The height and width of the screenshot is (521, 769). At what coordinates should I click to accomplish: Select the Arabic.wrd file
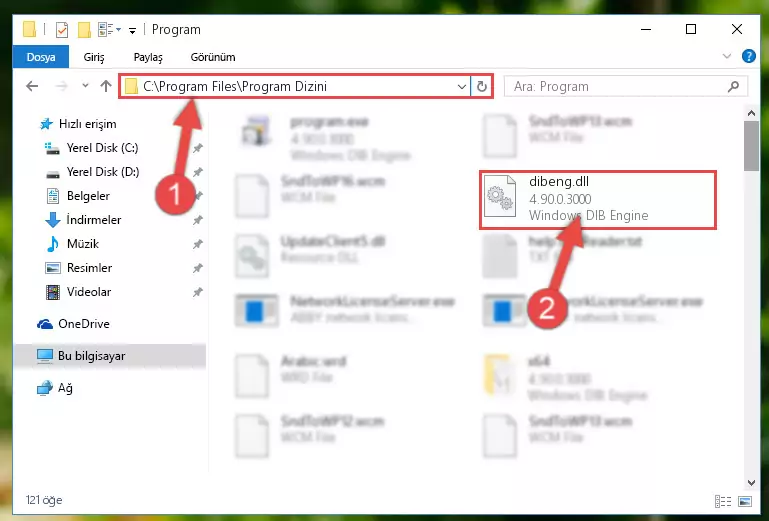[291, 374]
